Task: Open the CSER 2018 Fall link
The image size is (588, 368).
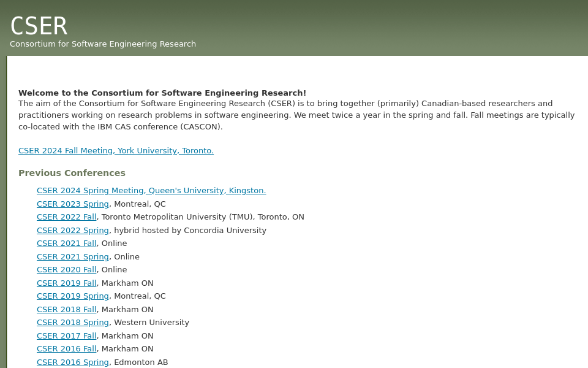Action: click(x=66, y=309)
